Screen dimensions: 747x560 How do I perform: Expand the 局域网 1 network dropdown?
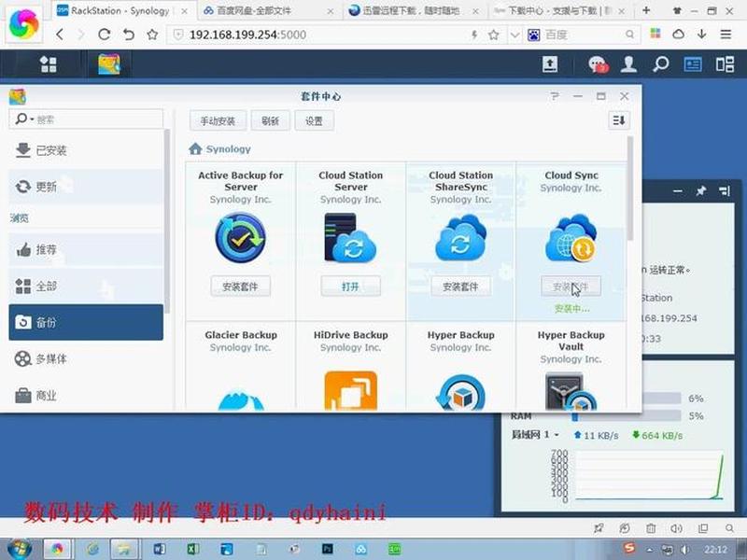[x=556, y=435]
